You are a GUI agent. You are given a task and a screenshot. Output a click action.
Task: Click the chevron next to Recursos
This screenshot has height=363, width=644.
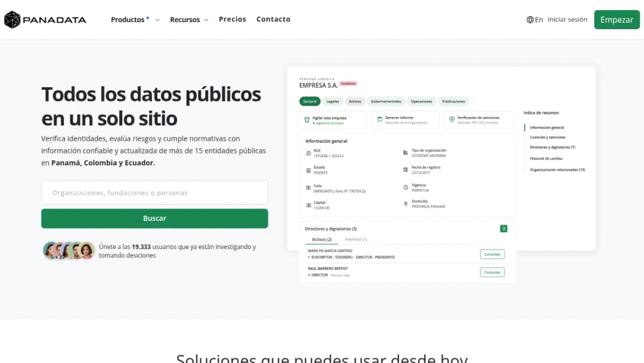click(x=206, y=20)
